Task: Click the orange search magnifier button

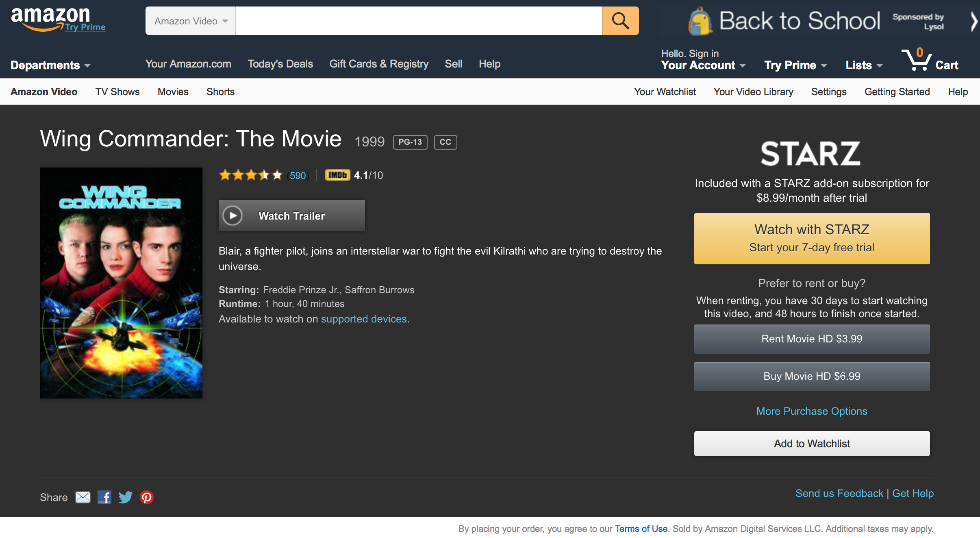Action: point(620,21)
